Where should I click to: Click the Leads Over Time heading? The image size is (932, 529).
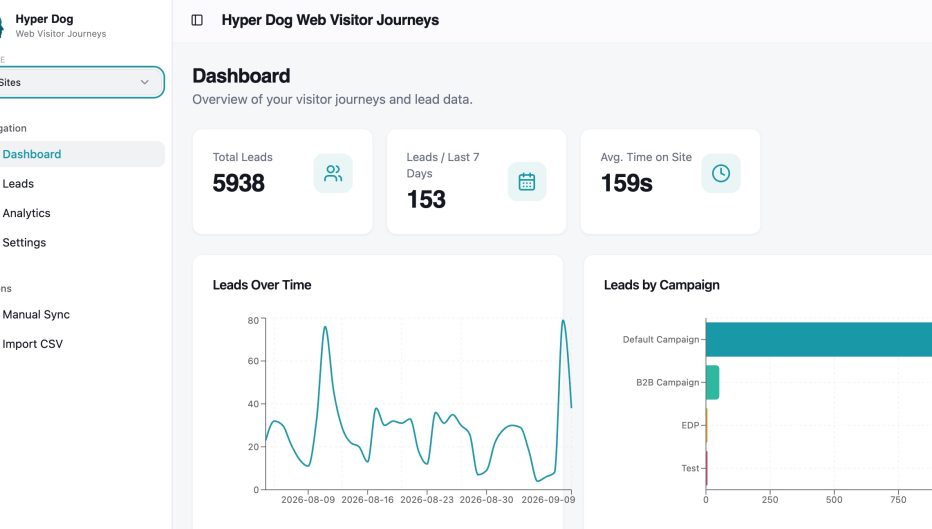tap(262, 285)
